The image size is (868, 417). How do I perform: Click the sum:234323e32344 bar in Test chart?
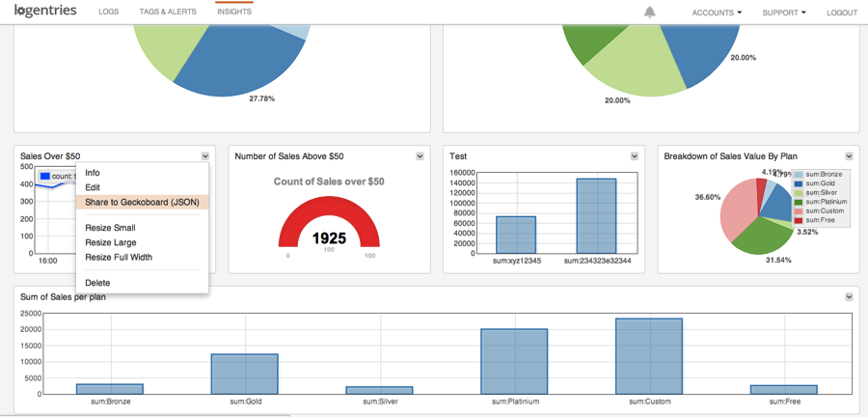(596, 216)
